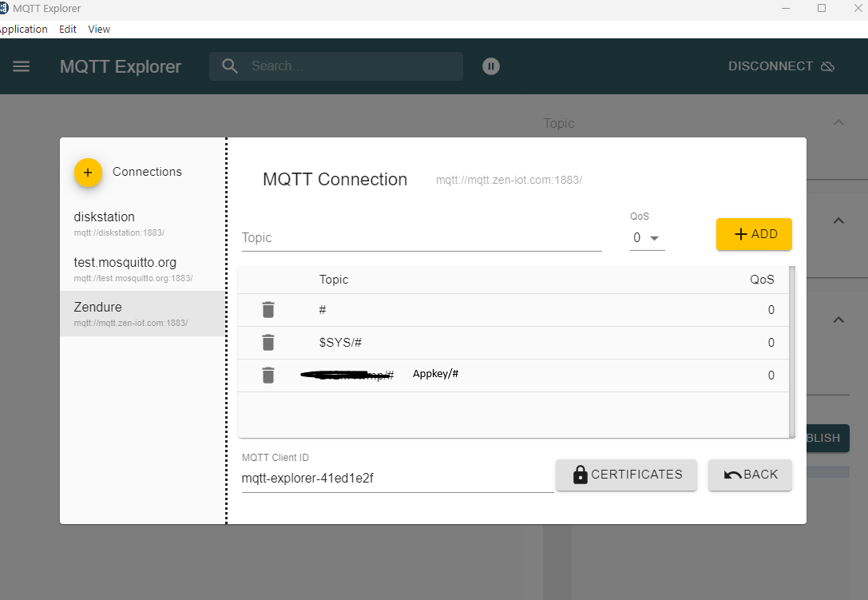This screenshot has height=600, width=868.
Task: Click the Disconnect cloud icon
Action: point(827,66)
